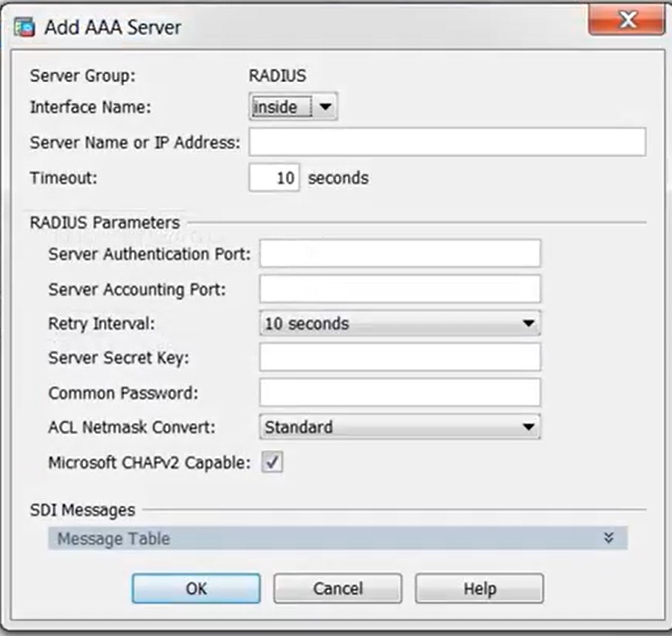Click the SDI Messages section heading
672x636 pixels.
(83, 510)
